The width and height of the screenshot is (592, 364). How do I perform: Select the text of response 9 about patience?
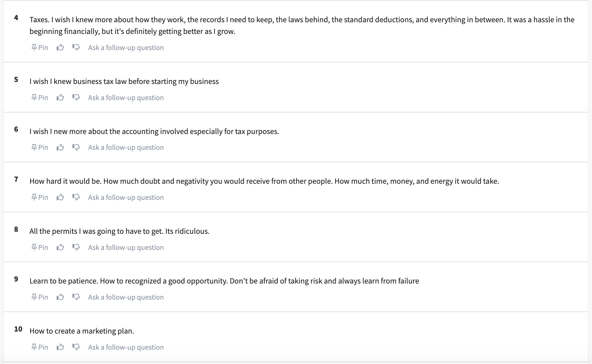224,281
